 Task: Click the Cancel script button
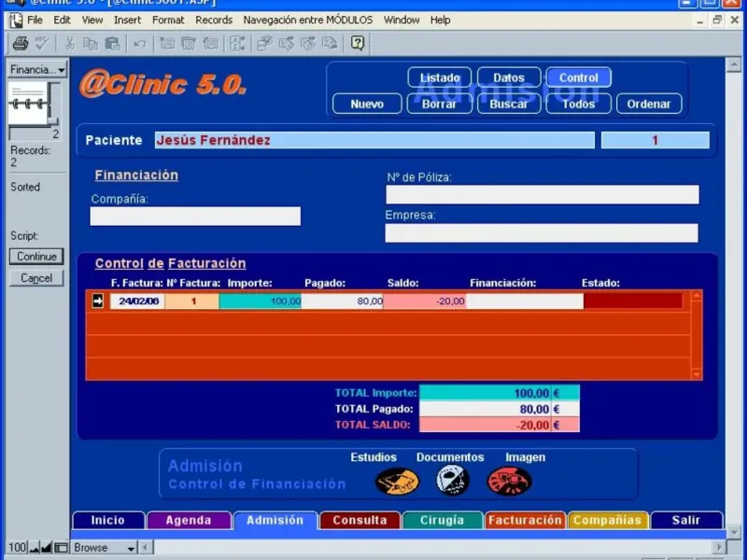(36, 278)
